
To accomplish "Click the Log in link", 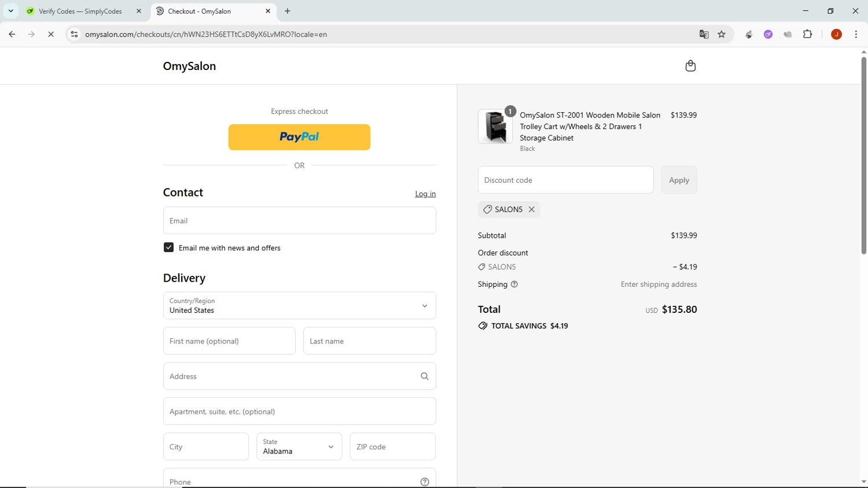I will 425,194.
